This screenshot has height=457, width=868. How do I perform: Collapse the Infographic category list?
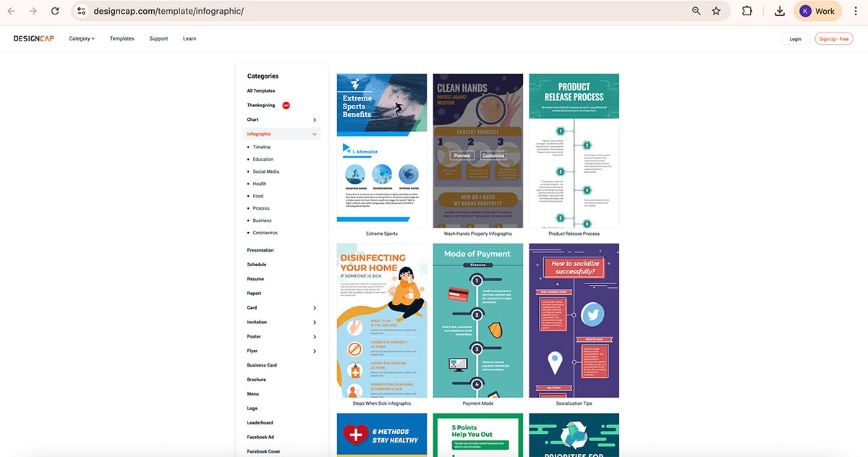(314, 134)
